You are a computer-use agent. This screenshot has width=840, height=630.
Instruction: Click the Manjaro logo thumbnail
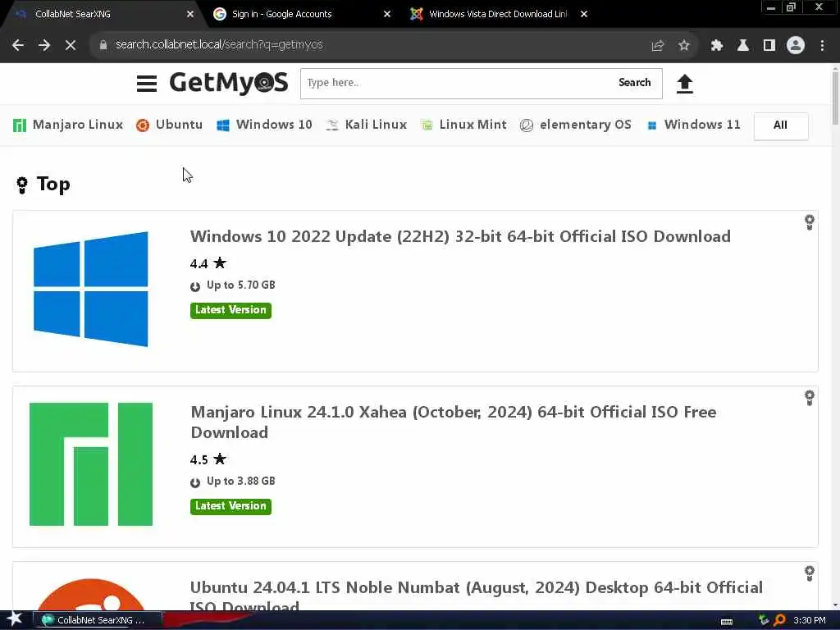coord(90,464)
